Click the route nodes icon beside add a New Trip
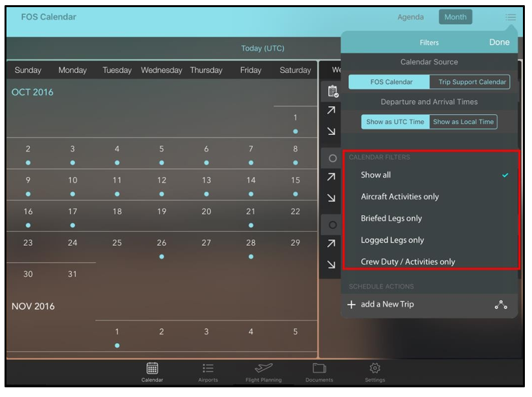532x397 pixels. coord(500,305)
